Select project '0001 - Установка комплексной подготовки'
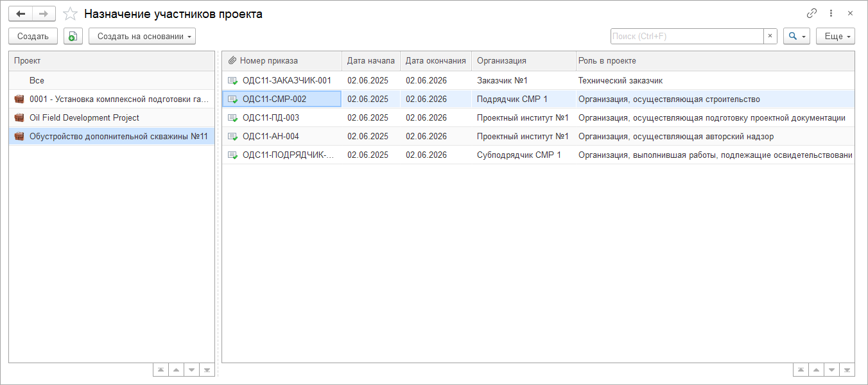The width and height of the screenshot is (868, 385). tap(119, 99)
